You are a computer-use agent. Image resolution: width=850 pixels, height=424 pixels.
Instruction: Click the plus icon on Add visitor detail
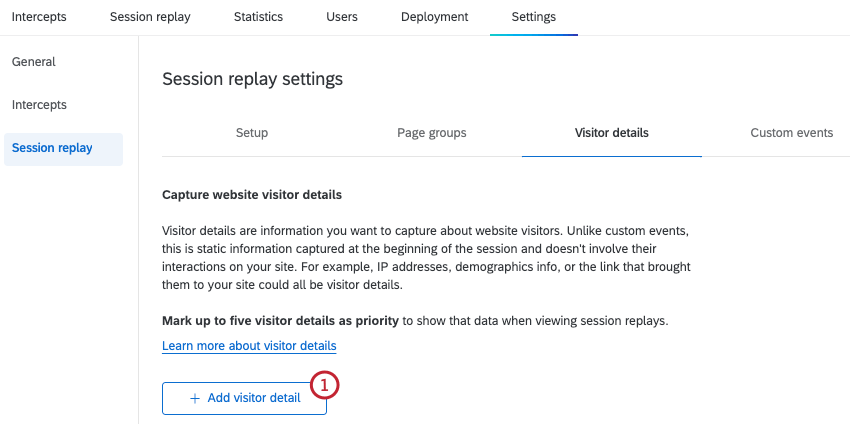click(195, 399)
